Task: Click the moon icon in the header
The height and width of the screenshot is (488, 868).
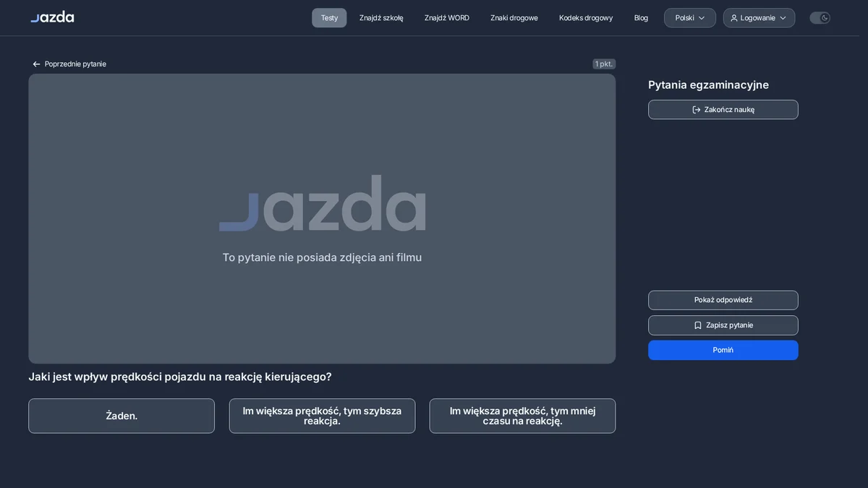Action: (825, 18)
